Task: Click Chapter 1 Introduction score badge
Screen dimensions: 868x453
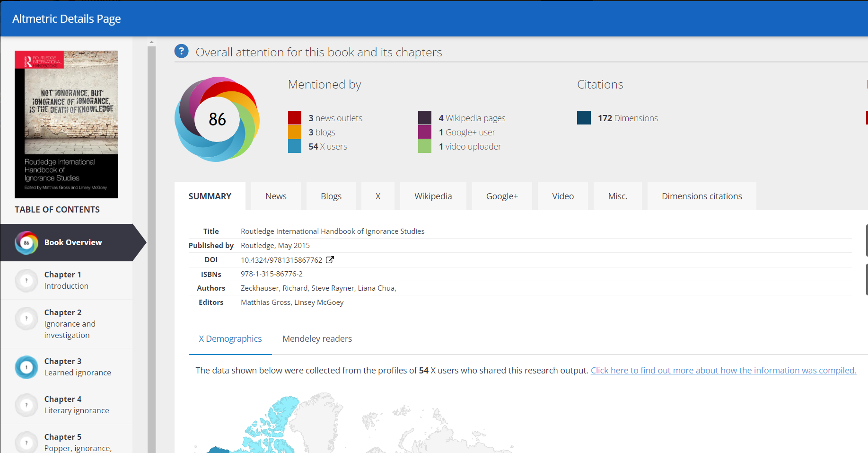Action: 26,281
